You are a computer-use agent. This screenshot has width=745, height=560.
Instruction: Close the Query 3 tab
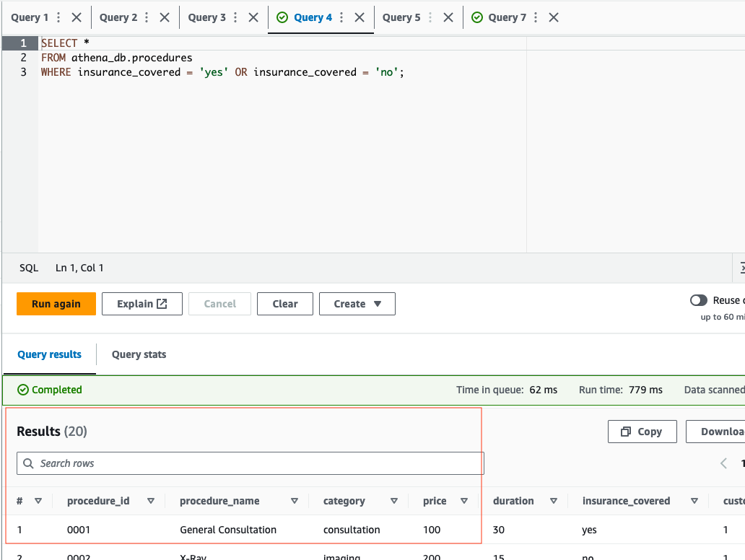click(x=253, y=17)
